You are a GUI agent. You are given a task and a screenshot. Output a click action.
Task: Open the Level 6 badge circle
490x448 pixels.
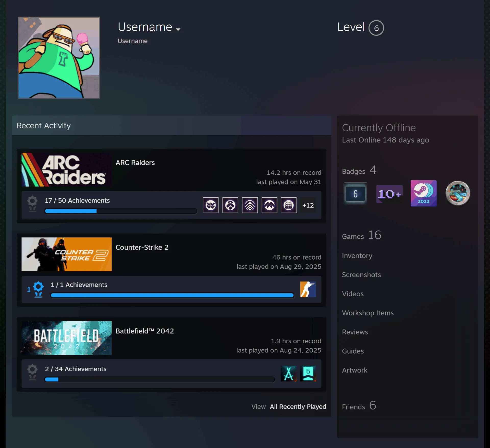(376, 28)
